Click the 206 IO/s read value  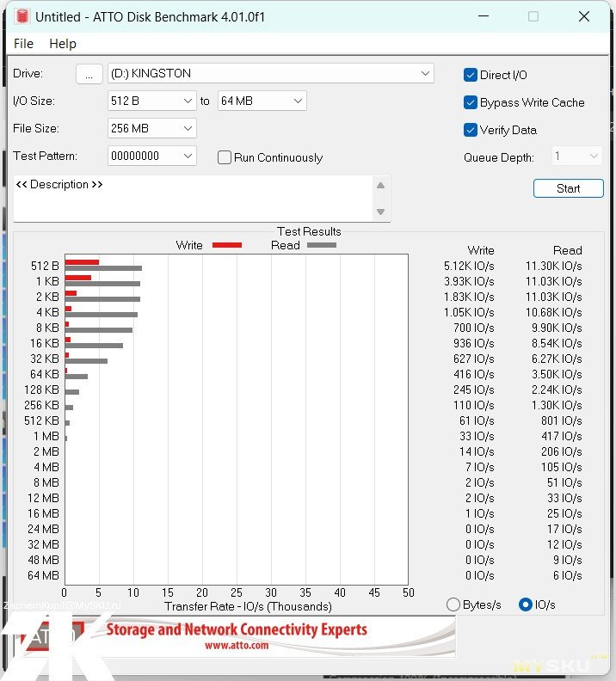click(x=562, y=451)
